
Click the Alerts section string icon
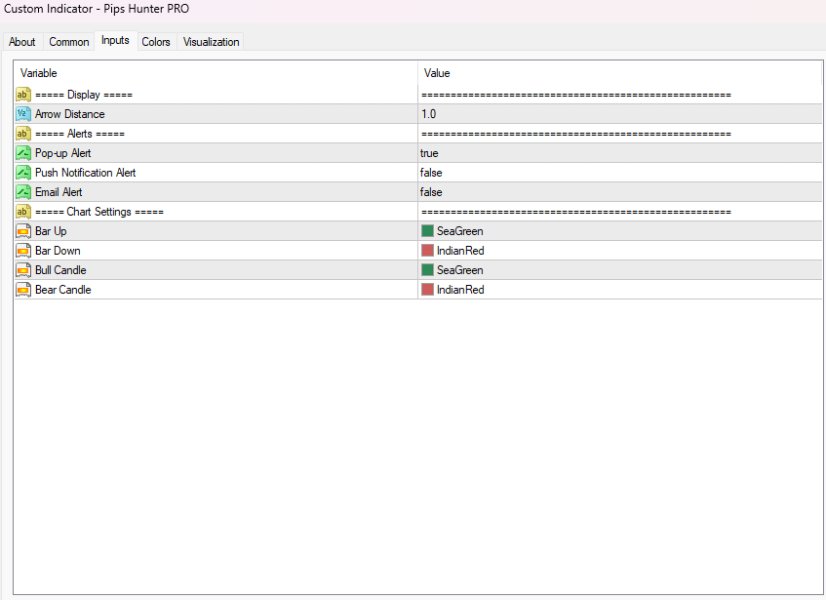click(x=23, y=134)
